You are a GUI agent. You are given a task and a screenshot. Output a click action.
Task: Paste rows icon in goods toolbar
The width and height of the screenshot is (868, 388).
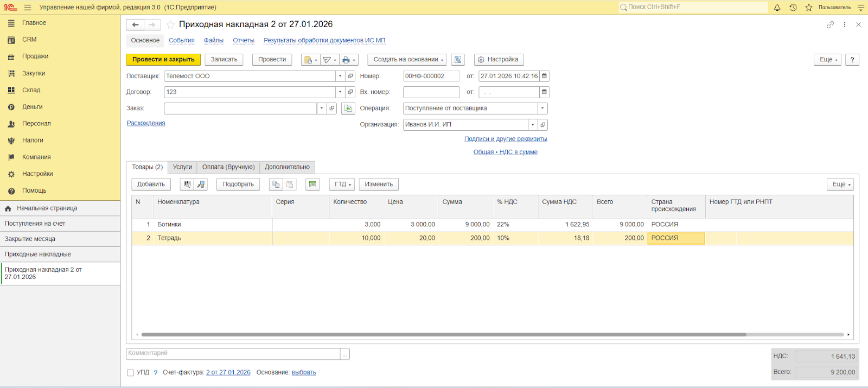click(x=290, y=185)
